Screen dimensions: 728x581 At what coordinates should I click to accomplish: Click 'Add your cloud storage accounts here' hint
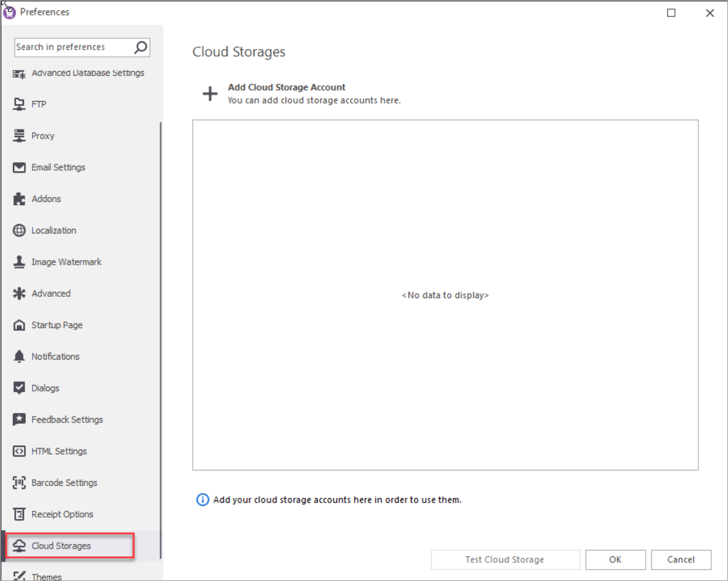pos(337,499)
